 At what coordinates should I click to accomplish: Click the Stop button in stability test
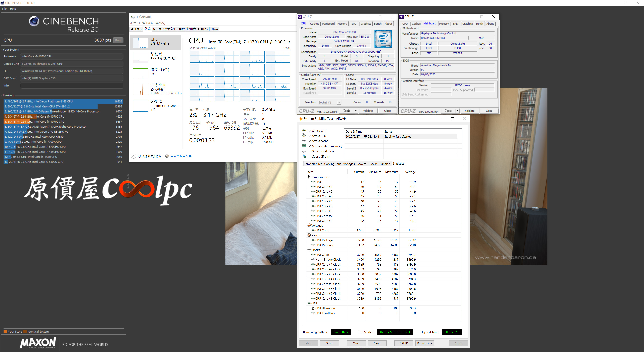point(329,343)
